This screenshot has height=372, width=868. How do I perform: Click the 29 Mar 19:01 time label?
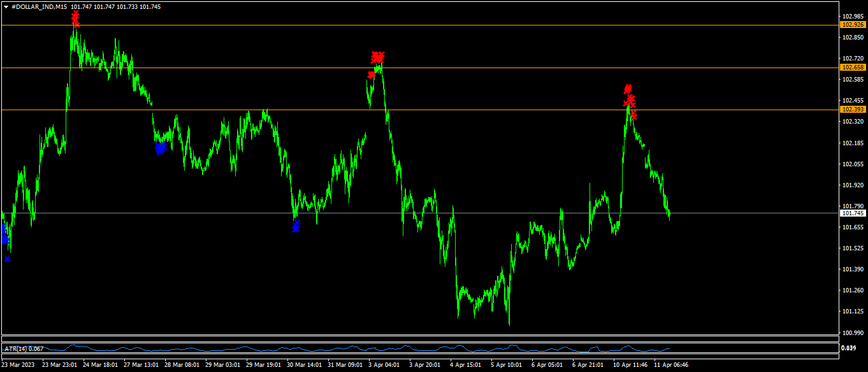(264, 365)
